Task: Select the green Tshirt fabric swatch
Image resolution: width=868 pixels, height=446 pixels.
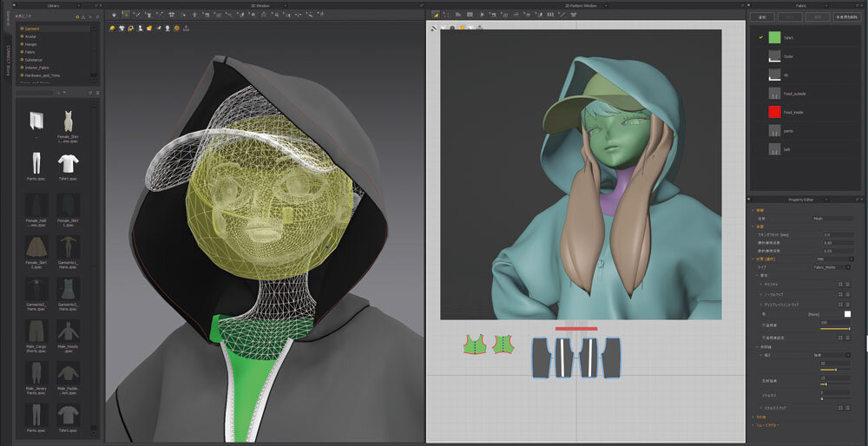Action: 774,37
